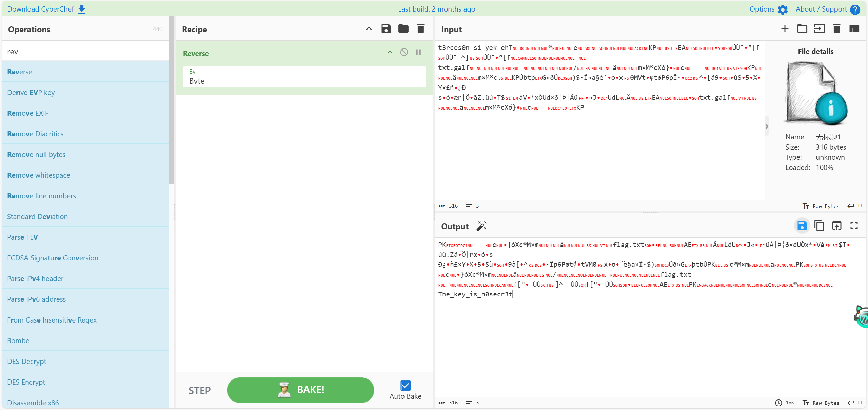Image resolution: width=868 pixels, height=410 pixels.
Task: Reset the input pane layout
Action: [x=854, y=29]
